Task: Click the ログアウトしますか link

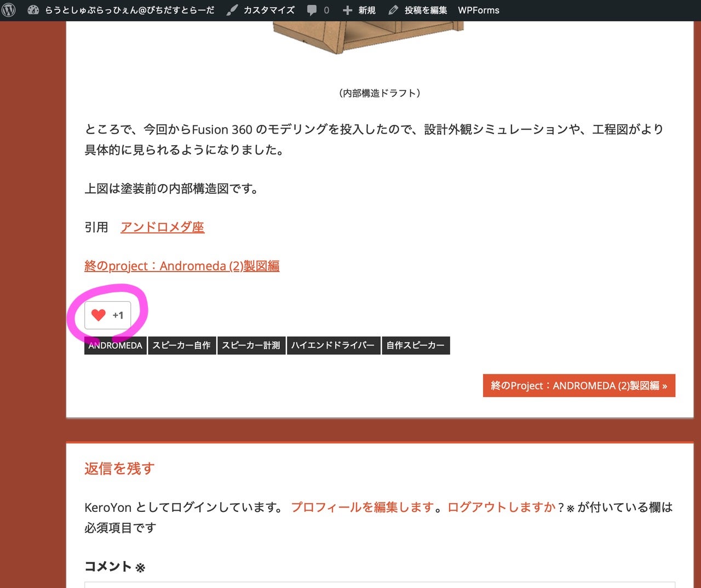Action: 502,507
